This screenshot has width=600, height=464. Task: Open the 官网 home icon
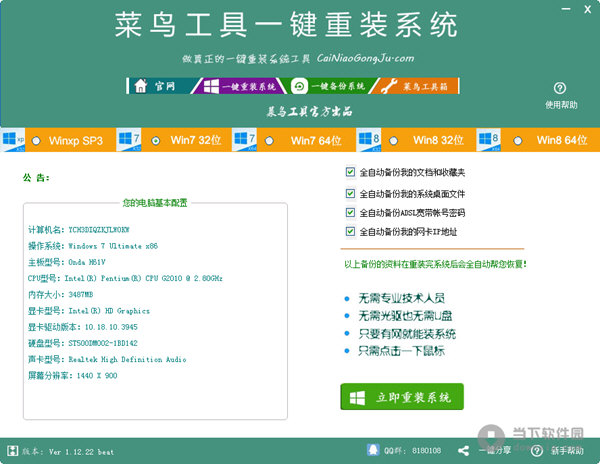point(141,86)
